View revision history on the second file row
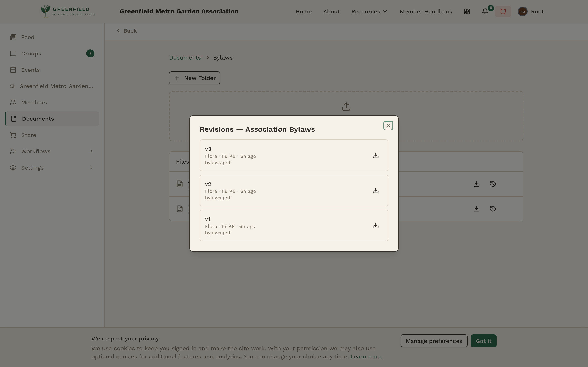Screen dimensions: 588x367 (x=493, y=209)
